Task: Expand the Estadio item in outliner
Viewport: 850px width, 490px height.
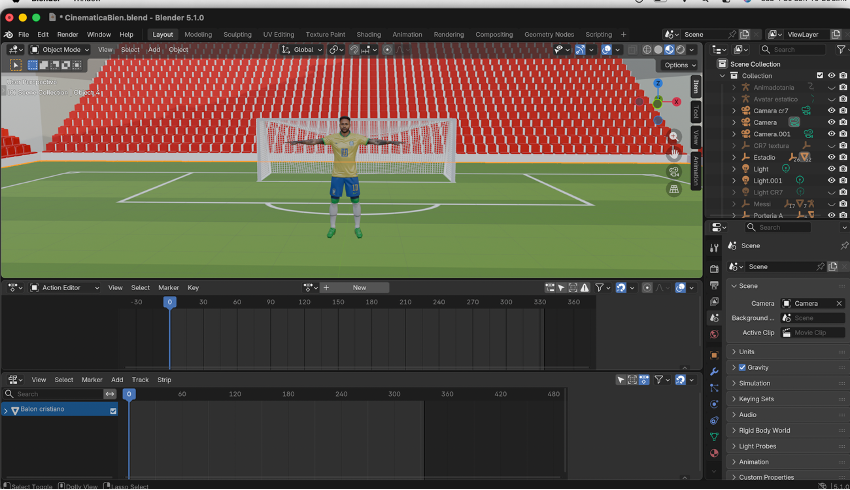Action: [x=734, y=157]
